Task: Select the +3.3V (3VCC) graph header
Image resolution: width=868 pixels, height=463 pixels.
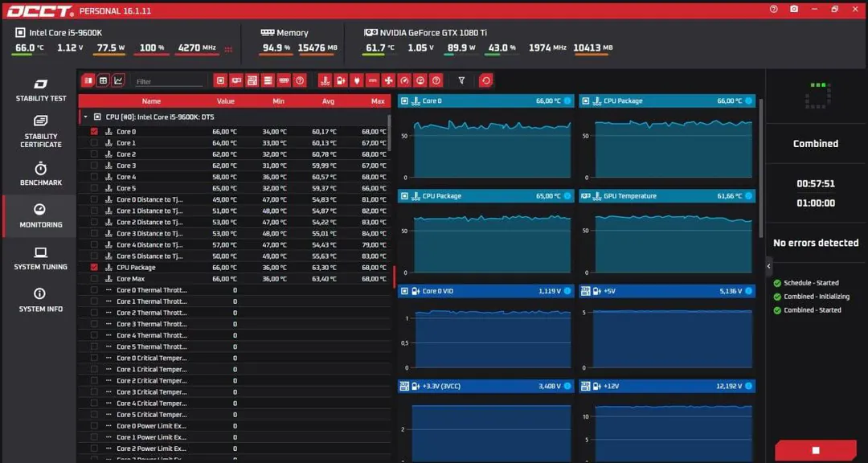Action: point(485,386)
